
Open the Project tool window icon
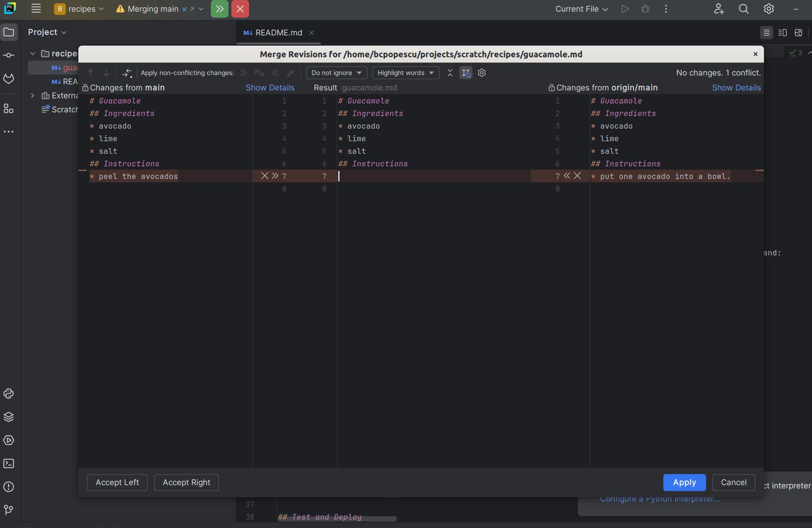tap(9, 32)
